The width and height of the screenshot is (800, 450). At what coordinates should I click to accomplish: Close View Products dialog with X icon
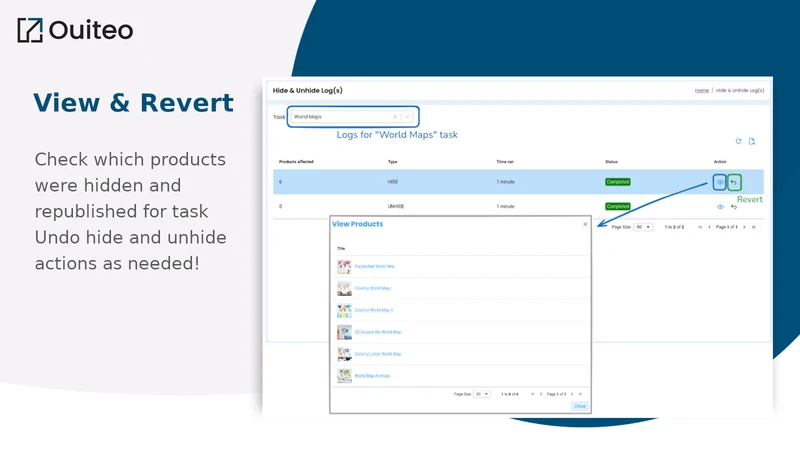(585, 224)
